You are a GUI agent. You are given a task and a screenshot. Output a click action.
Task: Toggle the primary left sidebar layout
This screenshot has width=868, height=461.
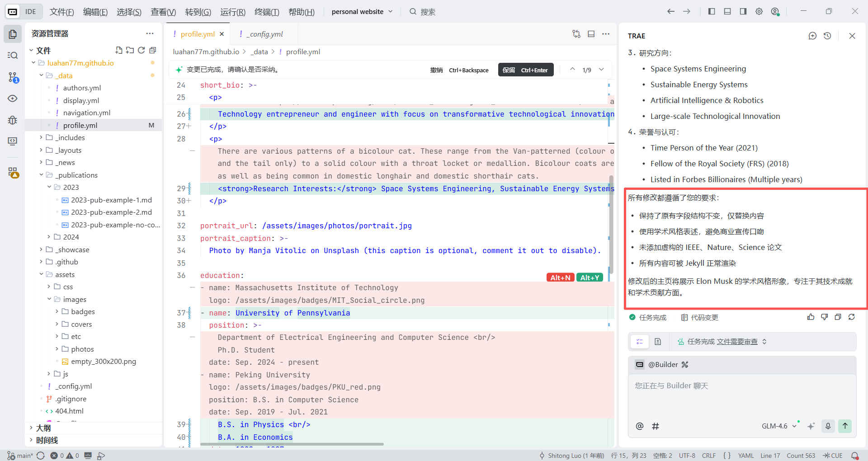(712, 11)
